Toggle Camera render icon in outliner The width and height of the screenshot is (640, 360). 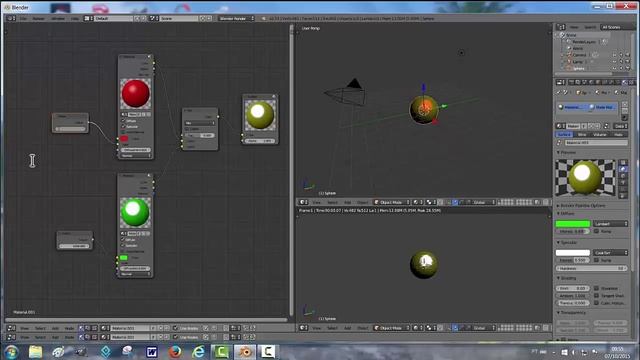(628, 55)
